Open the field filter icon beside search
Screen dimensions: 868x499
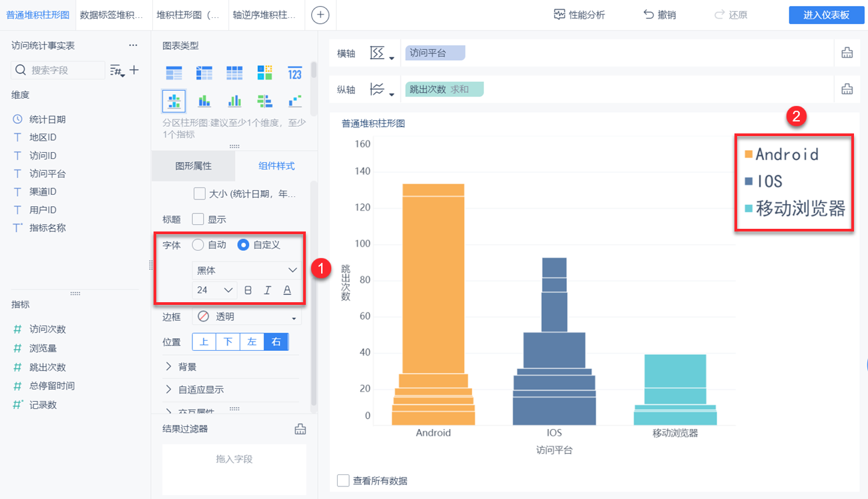(118, 70)
